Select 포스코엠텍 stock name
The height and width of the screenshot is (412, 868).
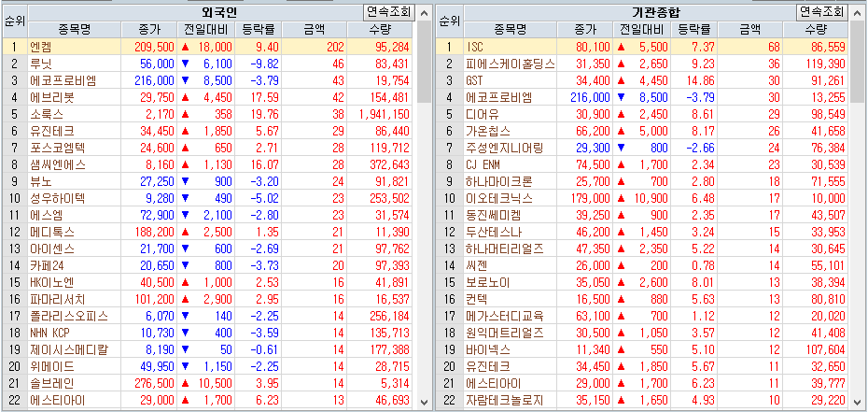pyautogui.click(x=58, y=148)
